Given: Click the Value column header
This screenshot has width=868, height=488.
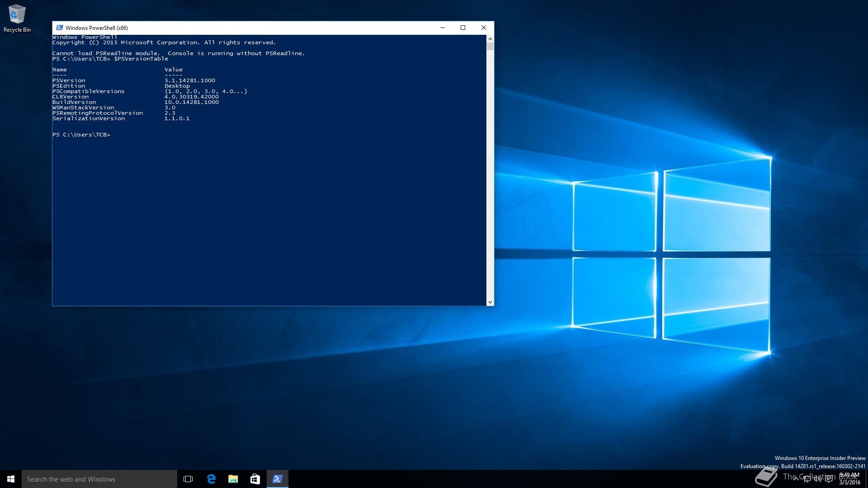Looking at the screenshot, I should click(174, 70).
